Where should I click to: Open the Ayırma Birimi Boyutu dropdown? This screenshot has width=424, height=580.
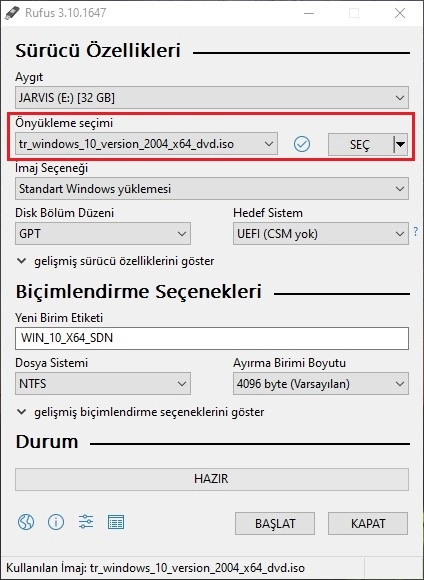(x=321, y=384)
